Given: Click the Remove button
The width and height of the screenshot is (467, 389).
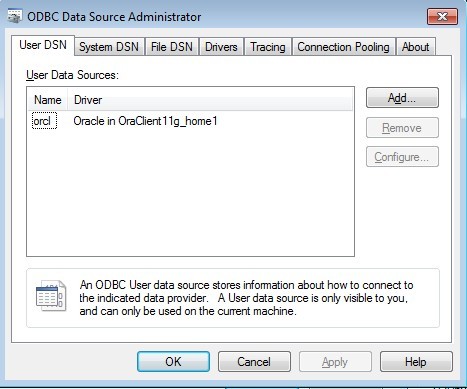Looking at the screenshot, I should pyautogui.click(x=402, y=128).
